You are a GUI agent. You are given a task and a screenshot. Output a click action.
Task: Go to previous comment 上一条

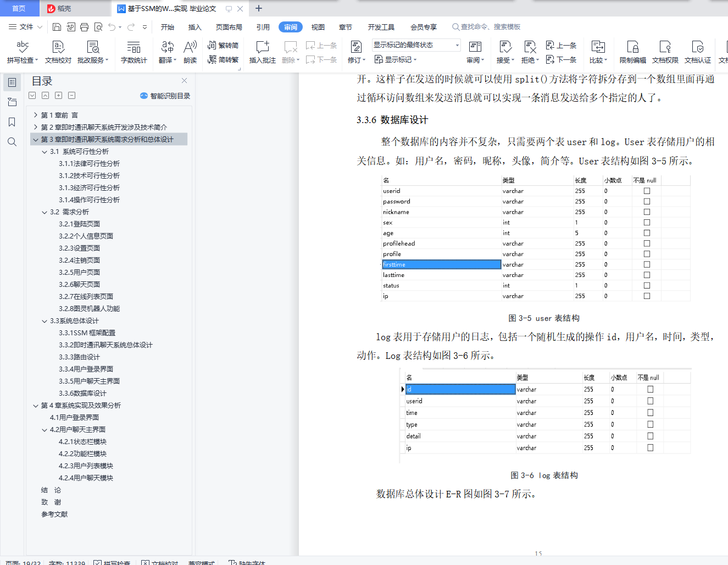click(321, 45)
